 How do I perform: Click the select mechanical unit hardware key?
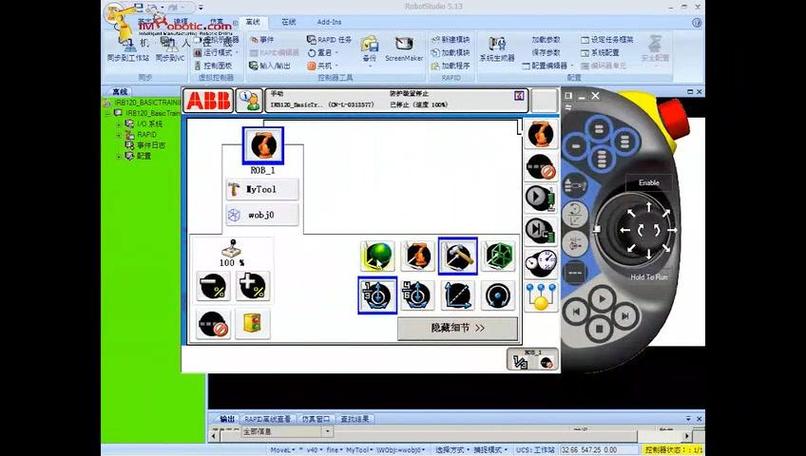pos(576,185)
